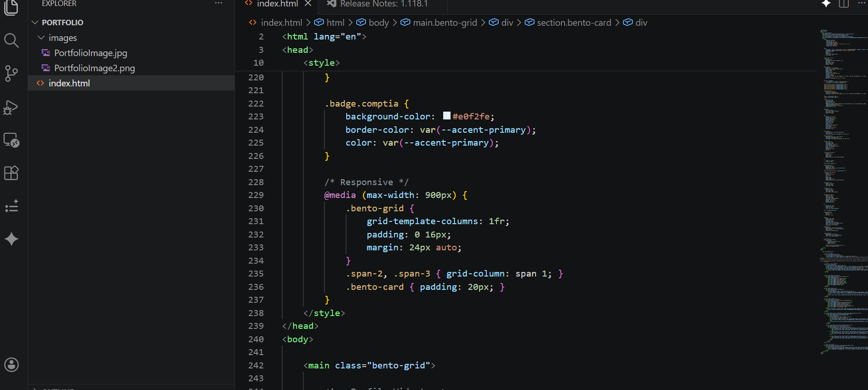Click sticky scroll line <html lang="en">
868x390 pixels.
click(324, 37)
